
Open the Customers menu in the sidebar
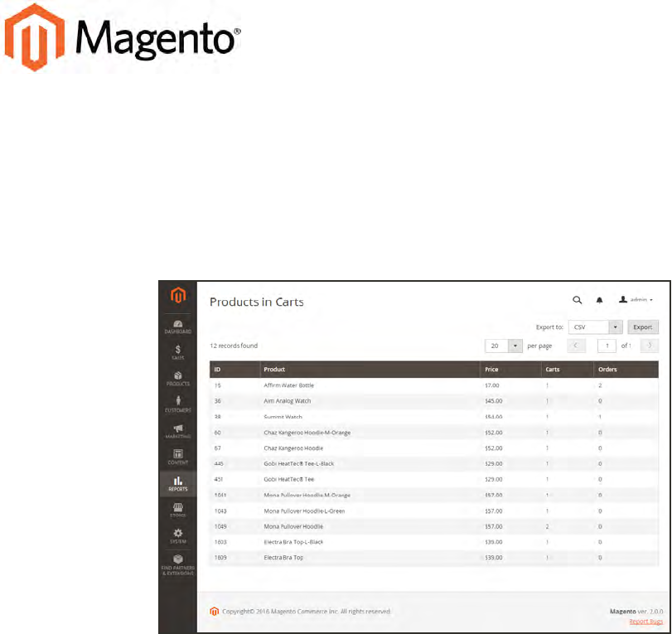[x=178, y=405]
